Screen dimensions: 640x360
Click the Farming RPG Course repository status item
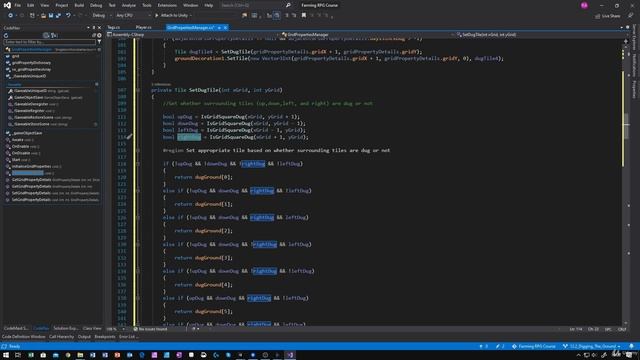534,347
